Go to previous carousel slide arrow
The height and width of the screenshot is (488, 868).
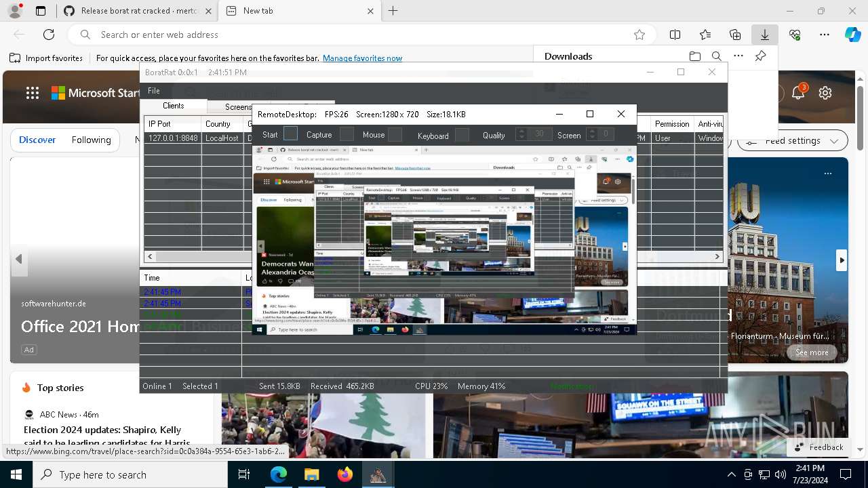(19, 260)
